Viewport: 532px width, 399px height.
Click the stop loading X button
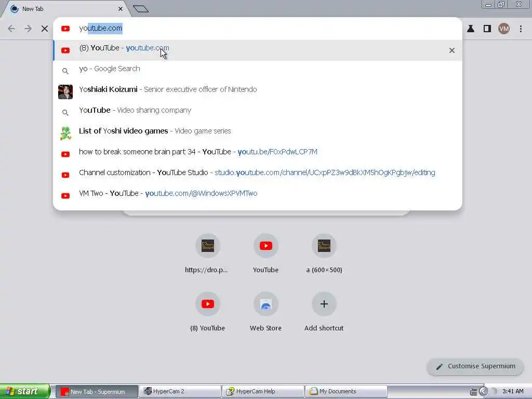pyautogui.click(x=45, y=29)
